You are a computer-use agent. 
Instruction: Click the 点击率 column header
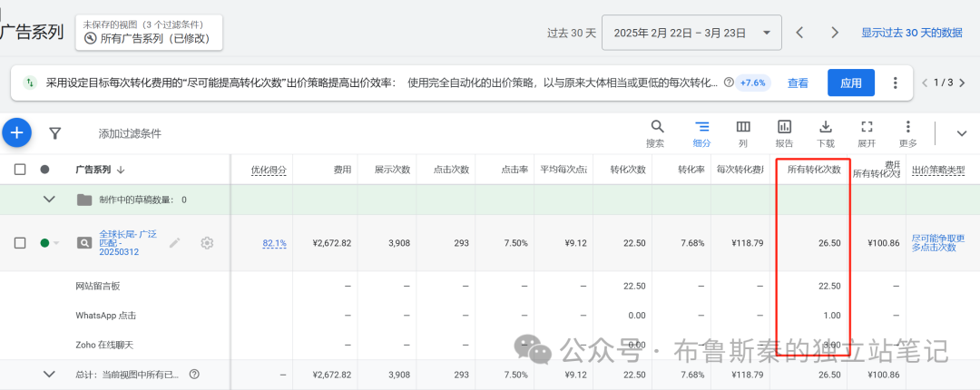pos(514,170)
